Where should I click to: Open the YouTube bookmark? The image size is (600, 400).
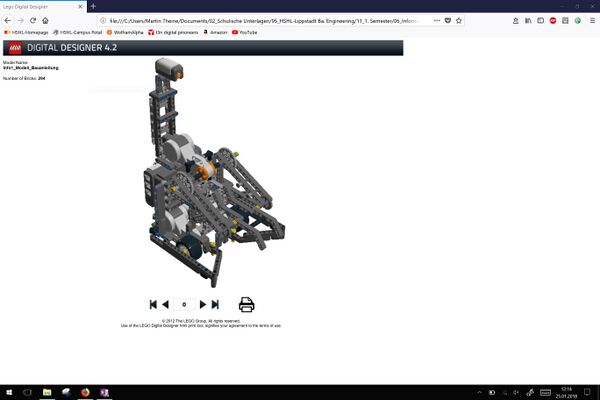pos(247,32)
